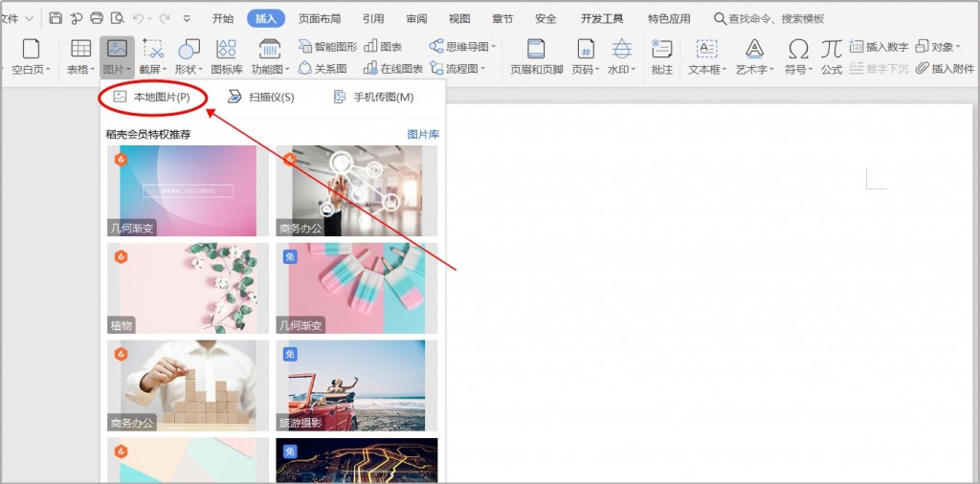Select the 截屏 screenshot tool
Image resolution: width=980 pixels, height=484 pixels.
coord(152,56)
